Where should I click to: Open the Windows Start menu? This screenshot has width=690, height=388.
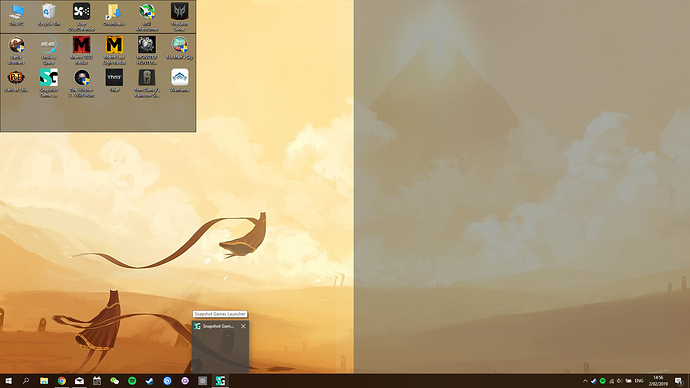pyautogui.click(x=8, y=381)
